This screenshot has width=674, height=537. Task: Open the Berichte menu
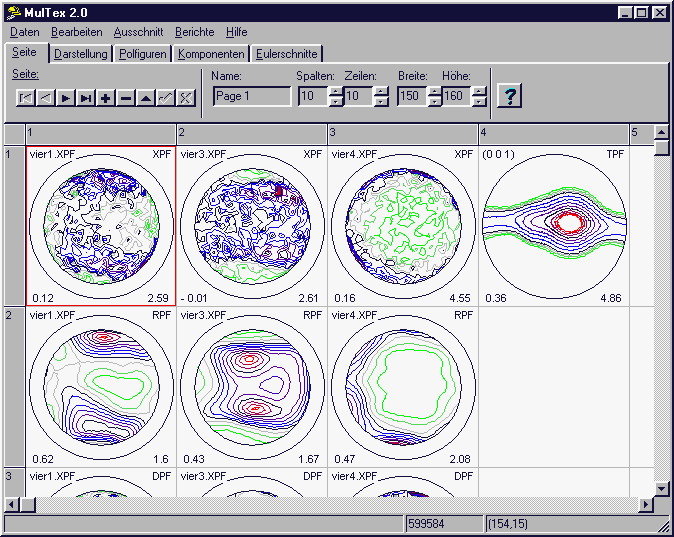tap(194, 32)
